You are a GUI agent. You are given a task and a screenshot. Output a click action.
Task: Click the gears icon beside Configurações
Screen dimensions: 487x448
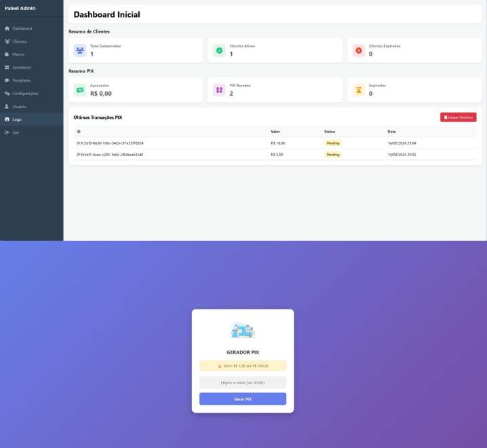click(7, 93)
